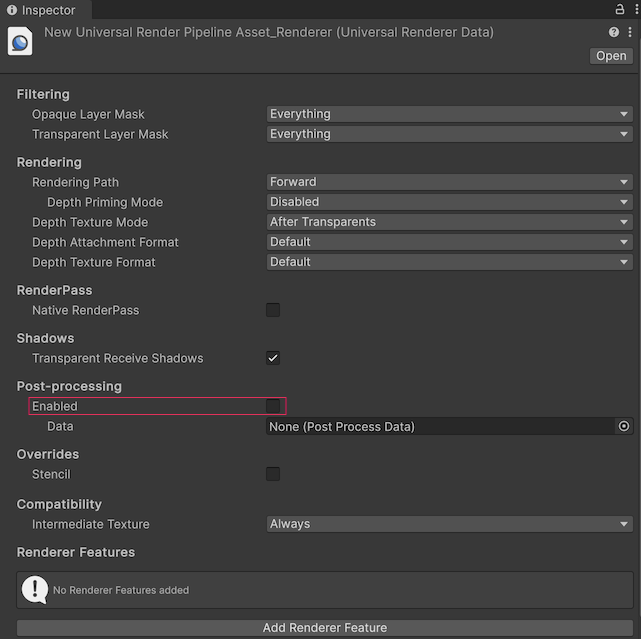Open the Opaque Layer Mask dropdown

click(449, 114)
